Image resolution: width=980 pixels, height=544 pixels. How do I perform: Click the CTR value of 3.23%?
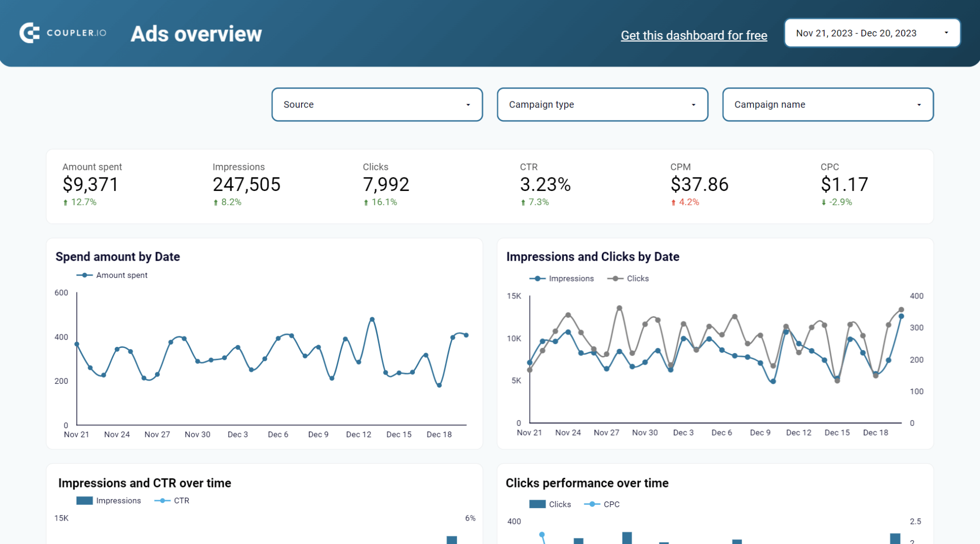[546, 184]
